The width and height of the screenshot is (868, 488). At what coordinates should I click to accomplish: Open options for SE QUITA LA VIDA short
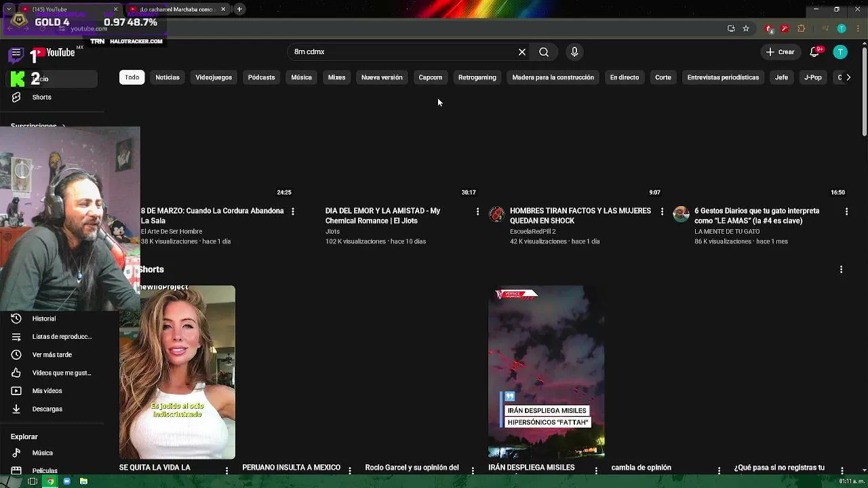(227, 470)
